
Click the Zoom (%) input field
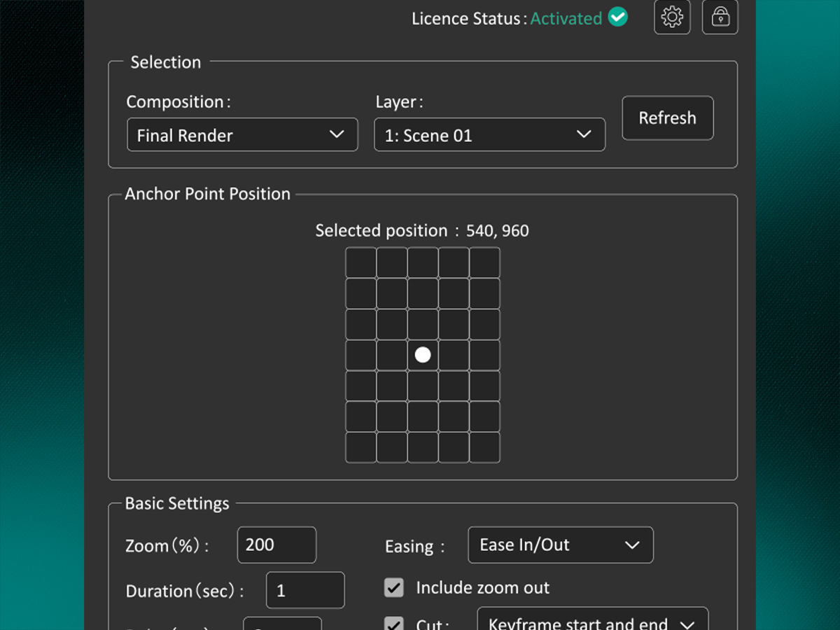tap(276, 545)
